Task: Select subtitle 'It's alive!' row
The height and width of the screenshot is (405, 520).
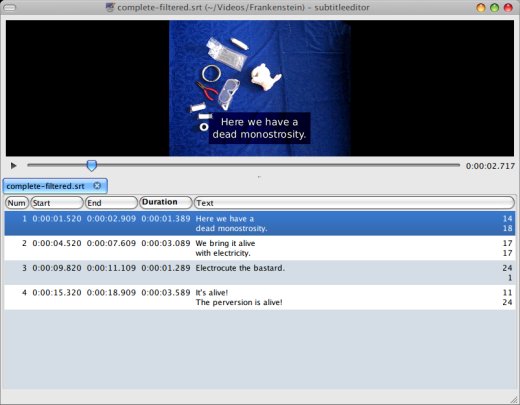Action: point(260,297)
